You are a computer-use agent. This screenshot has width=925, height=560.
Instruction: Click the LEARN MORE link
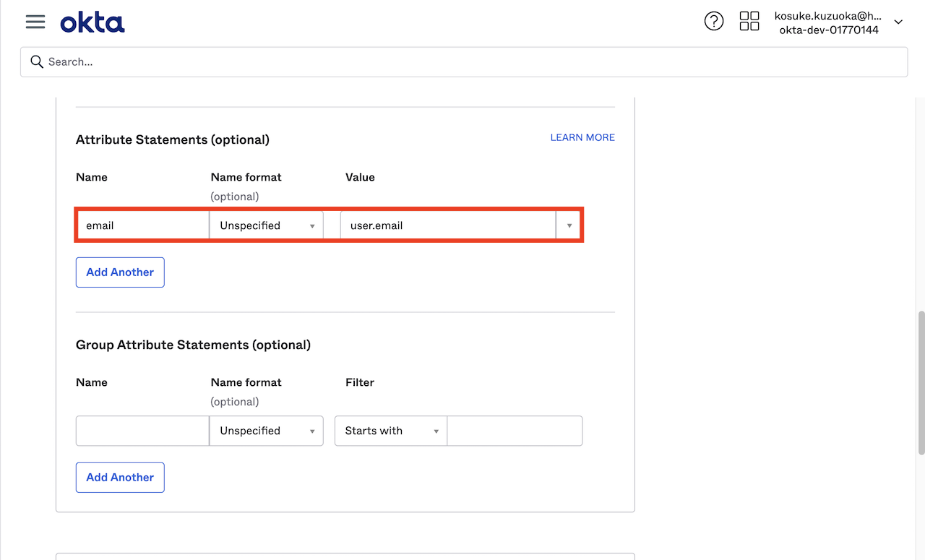582,137
